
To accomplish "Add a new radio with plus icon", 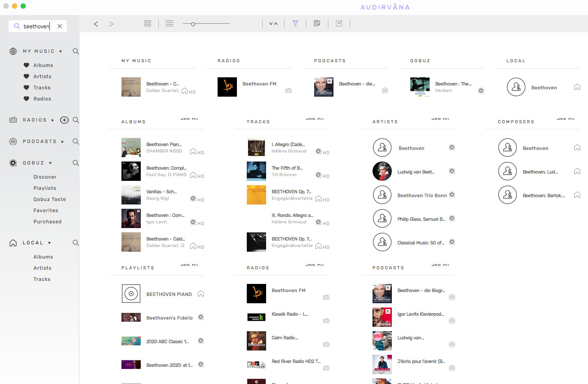I will [x=64, y=120].
